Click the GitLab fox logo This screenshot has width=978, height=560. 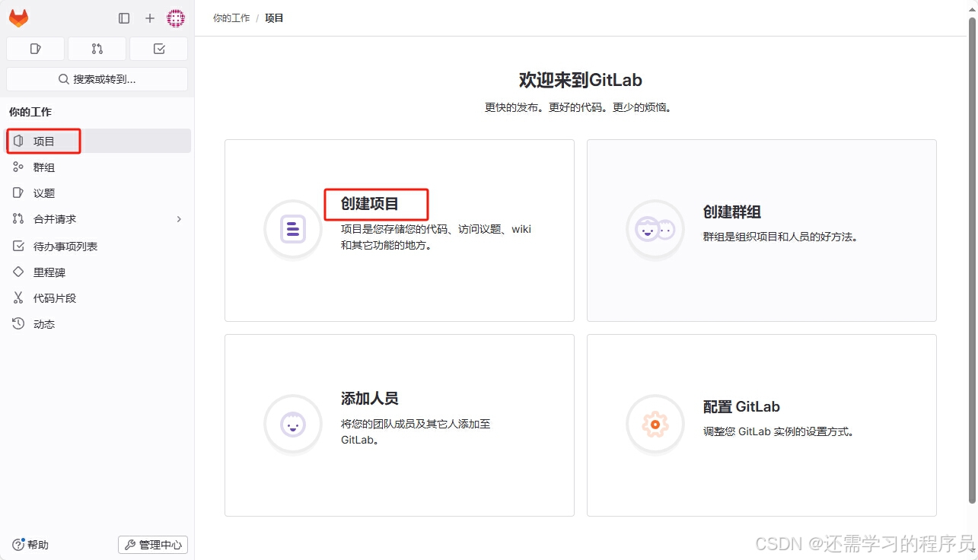(x=18, y=18)
